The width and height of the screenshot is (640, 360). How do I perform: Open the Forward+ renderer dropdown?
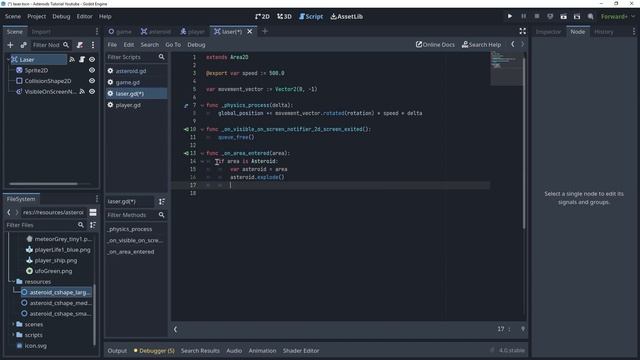618,16
